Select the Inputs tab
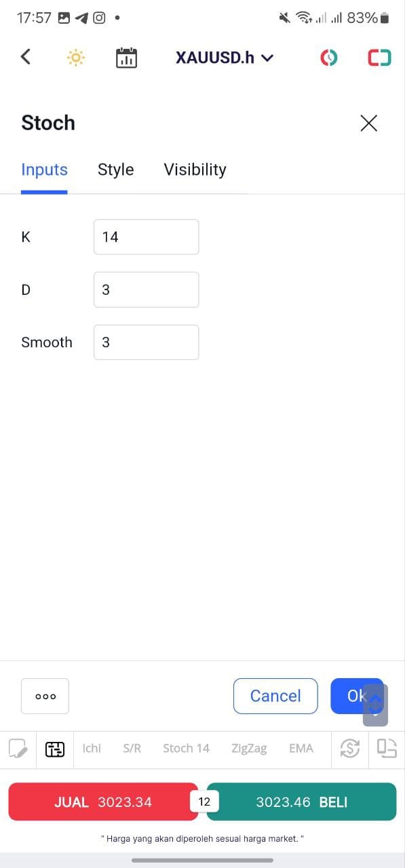This screenshot has height=868, width=405. [x=44, y=170]
